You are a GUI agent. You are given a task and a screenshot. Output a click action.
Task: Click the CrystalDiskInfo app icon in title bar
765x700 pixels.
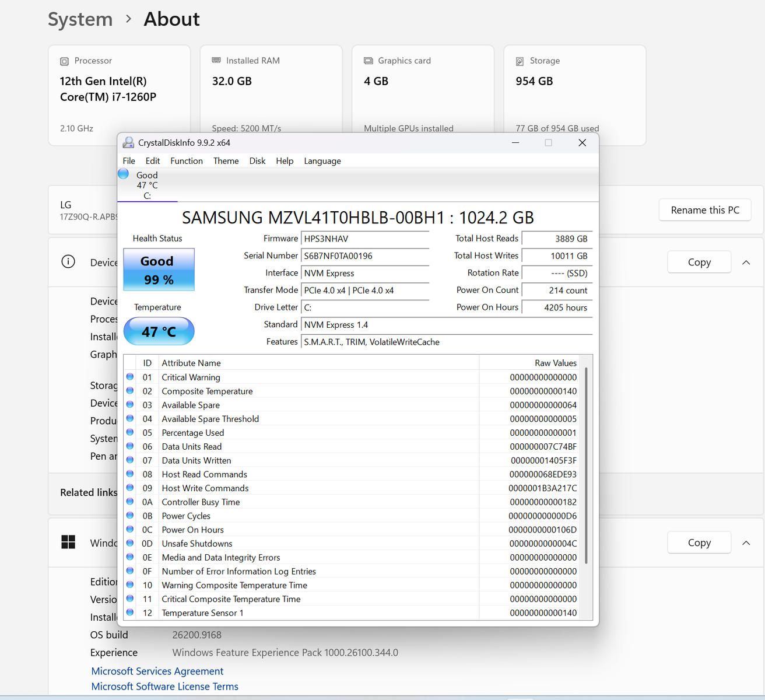point(128,142)
